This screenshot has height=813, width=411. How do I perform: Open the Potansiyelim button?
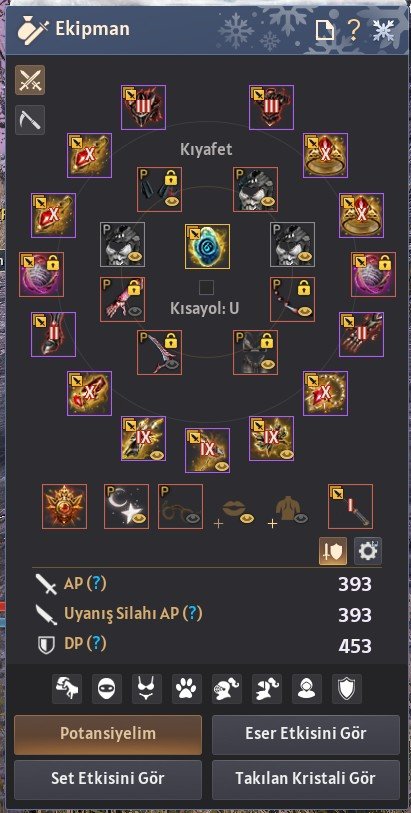pos(108,734)
